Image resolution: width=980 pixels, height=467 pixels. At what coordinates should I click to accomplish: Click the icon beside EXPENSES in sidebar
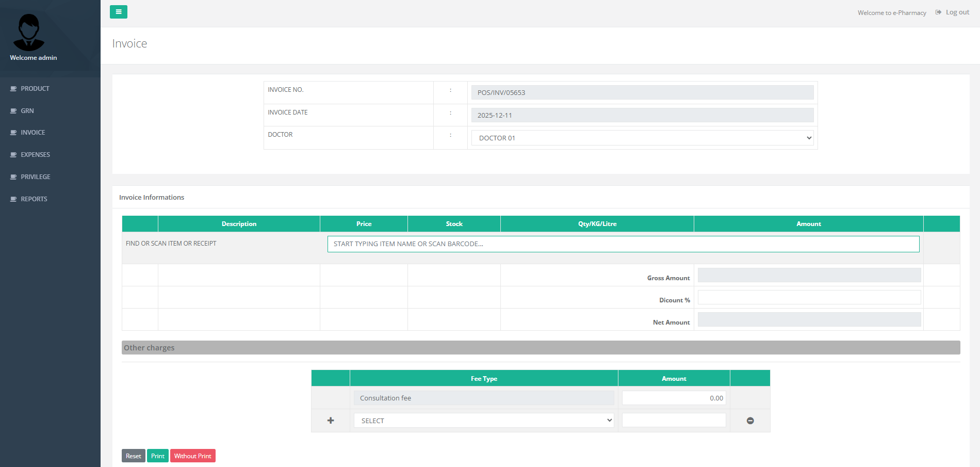click(x=13, y=154)
